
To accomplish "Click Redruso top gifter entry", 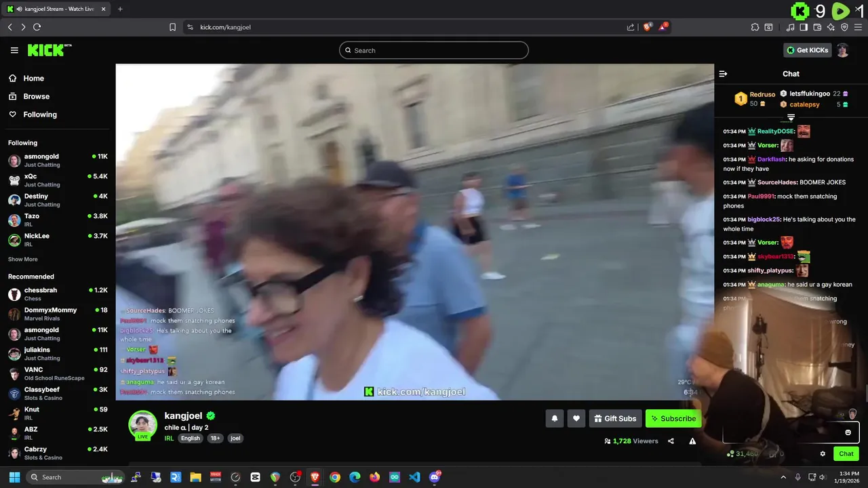I will point(755,99).
